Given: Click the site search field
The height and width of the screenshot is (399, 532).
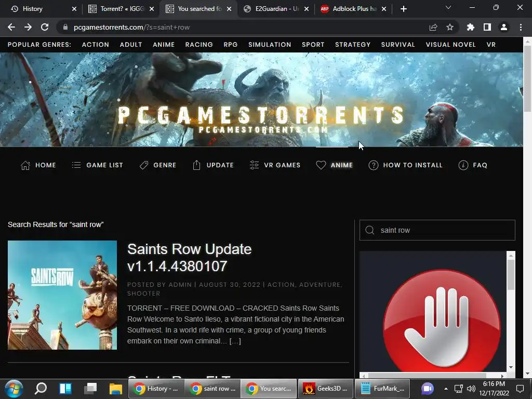Looking at the screenshot, I should coord(437,230).
